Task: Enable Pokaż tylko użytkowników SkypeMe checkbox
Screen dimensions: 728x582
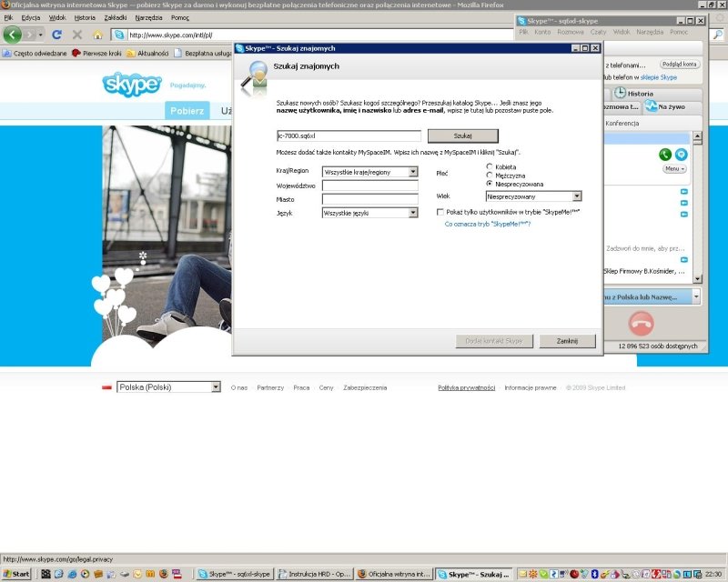Action: [440, 212]
